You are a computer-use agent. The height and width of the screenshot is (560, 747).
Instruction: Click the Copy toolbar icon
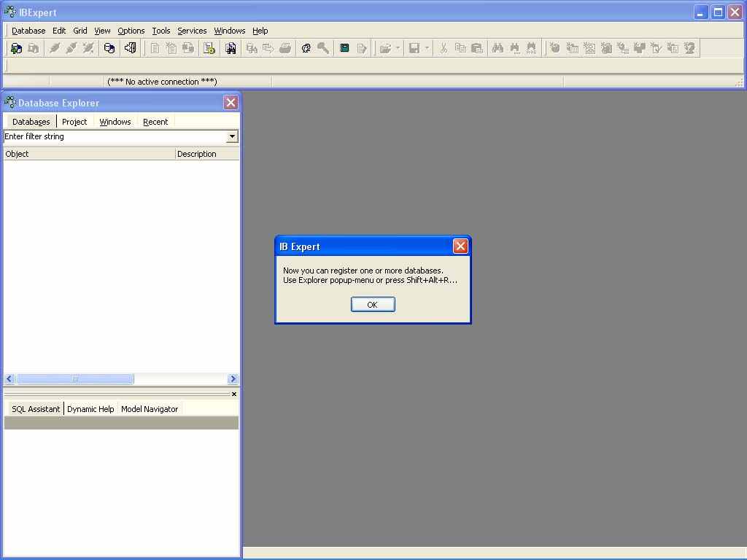460,48
